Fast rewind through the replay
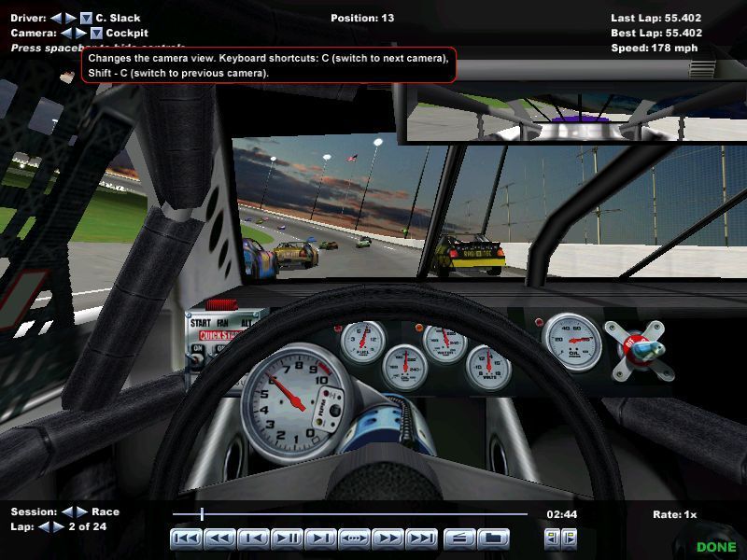The image size is (747, 560). tap(222, 539)
